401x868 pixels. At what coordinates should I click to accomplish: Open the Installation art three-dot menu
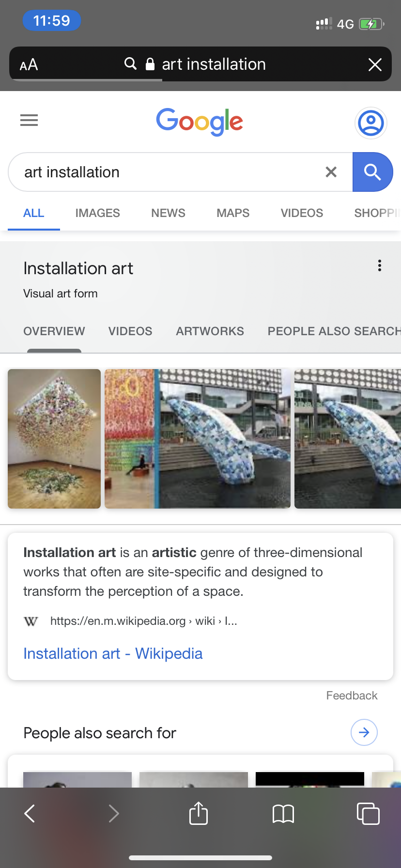click(x=380, y=265)
